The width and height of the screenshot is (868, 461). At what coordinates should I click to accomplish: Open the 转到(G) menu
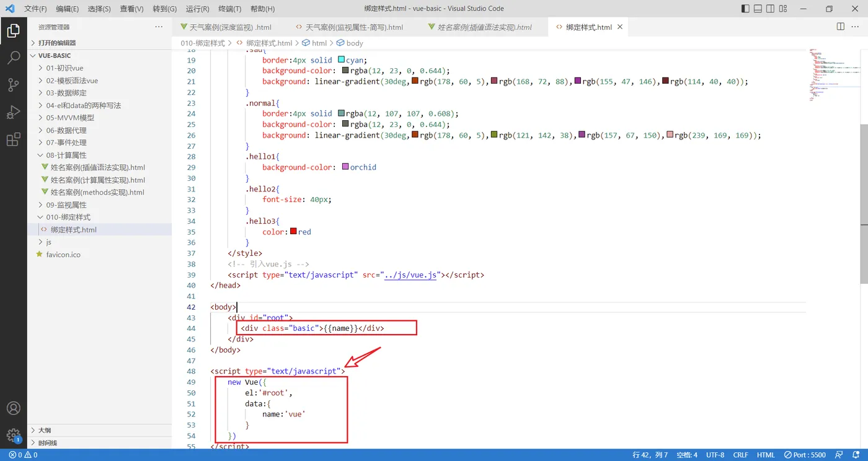pos(164,9)
